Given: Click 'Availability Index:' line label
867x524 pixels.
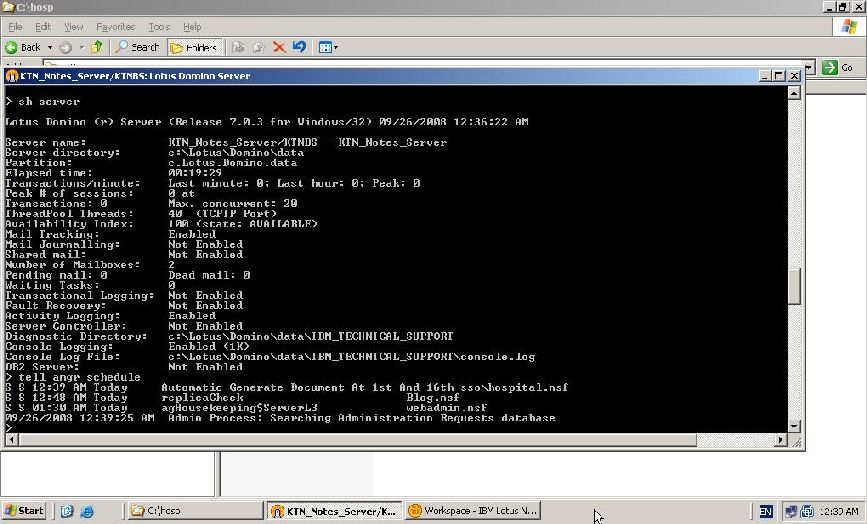Looking at the screenshot, I should (69, 224).
